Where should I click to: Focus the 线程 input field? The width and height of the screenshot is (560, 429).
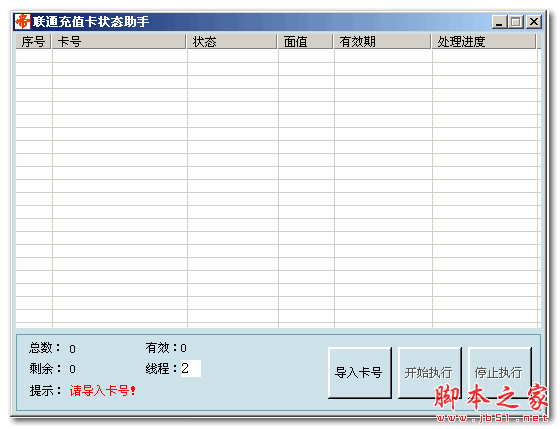[191, 368]
